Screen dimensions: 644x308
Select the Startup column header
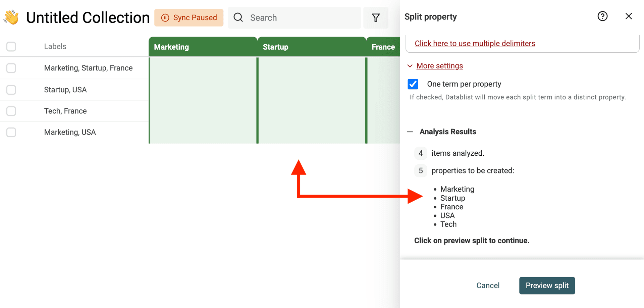click(311, 47)
